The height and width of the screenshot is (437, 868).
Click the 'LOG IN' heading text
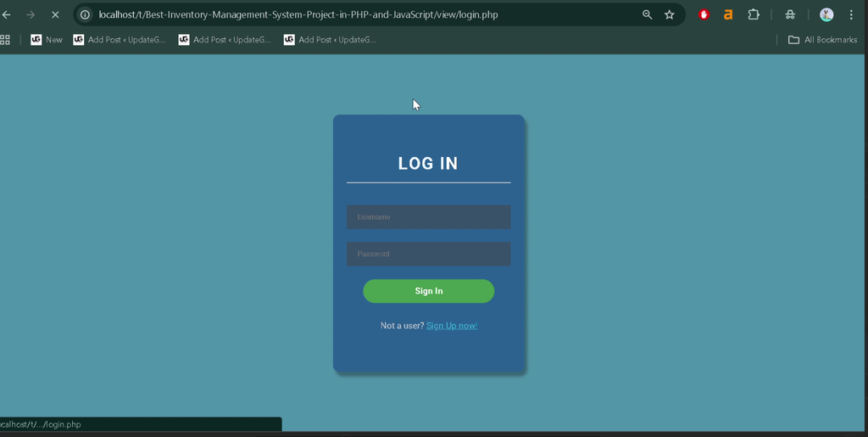pos(428,164)
